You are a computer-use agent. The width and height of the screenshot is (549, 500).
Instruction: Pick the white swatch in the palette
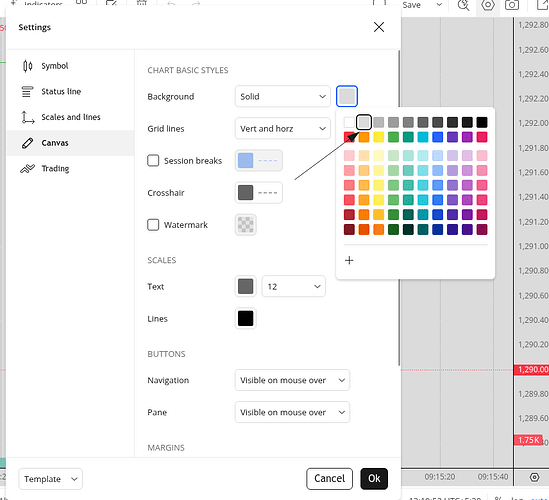[349, 122]
